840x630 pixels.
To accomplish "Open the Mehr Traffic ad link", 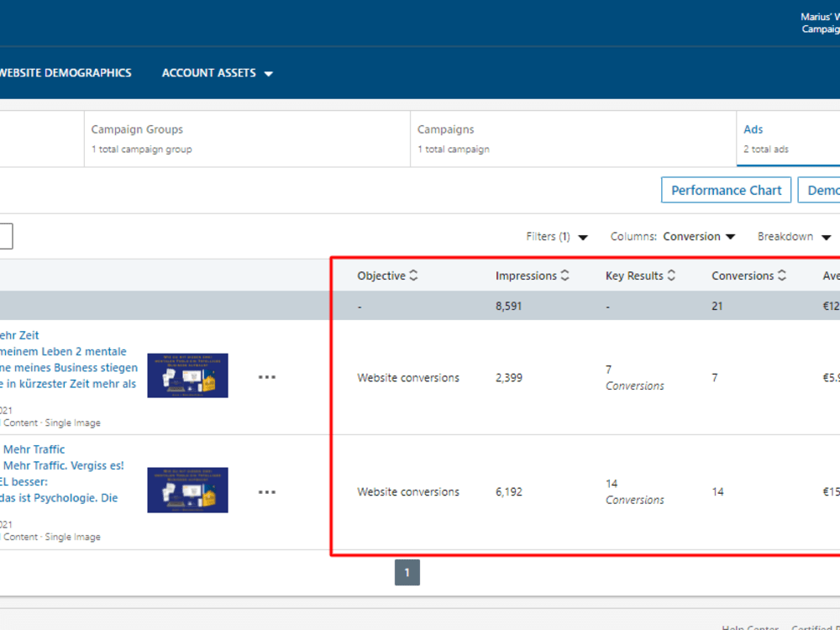I will coord(34,449).
